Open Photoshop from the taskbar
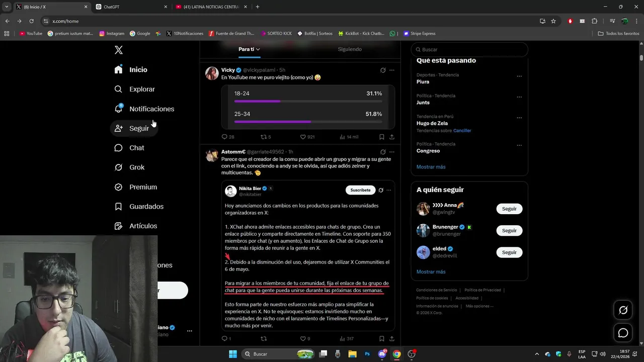The image size is (644, 362). [x=367, y=354]
